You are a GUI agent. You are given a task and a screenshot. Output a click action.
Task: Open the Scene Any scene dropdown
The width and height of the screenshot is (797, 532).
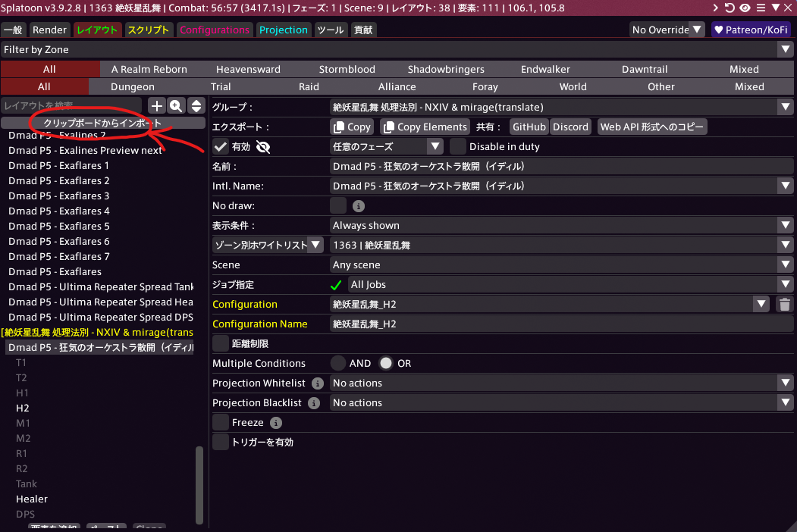(561, 265)
